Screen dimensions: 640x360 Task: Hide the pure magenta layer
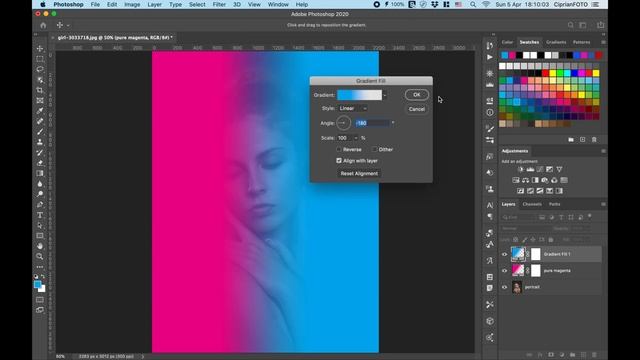(x=504, y=271)
